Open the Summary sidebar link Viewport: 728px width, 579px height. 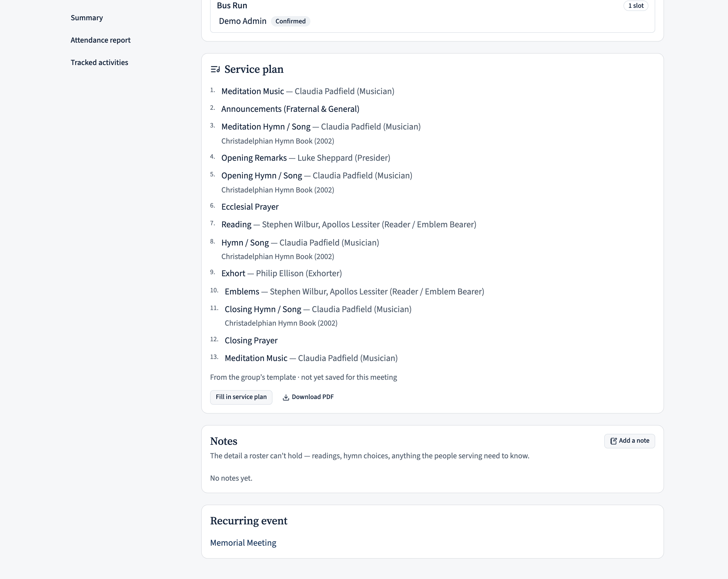point(87,18)
